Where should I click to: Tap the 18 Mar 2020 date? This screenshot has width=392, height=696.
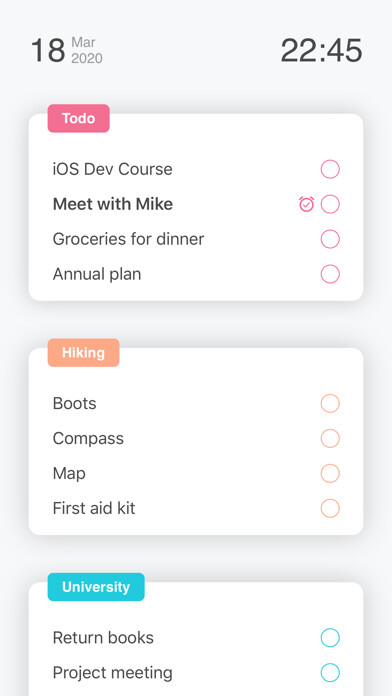pyautogui.click(x=67, y=51)
